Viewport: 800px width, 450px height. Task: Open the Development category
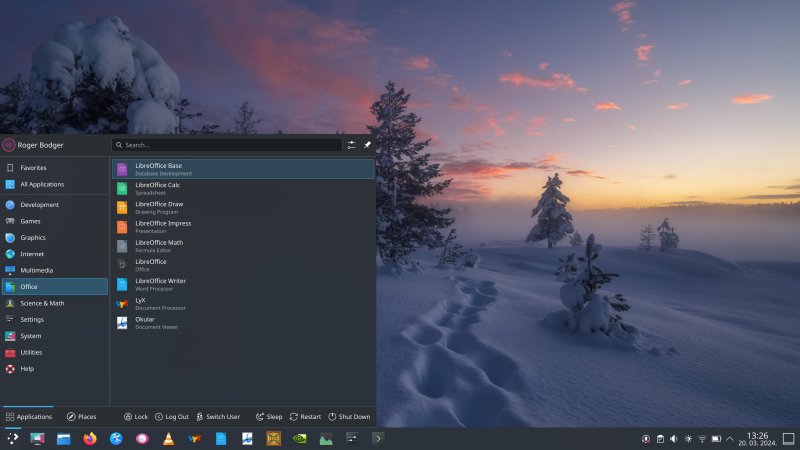tap(55, 205)
